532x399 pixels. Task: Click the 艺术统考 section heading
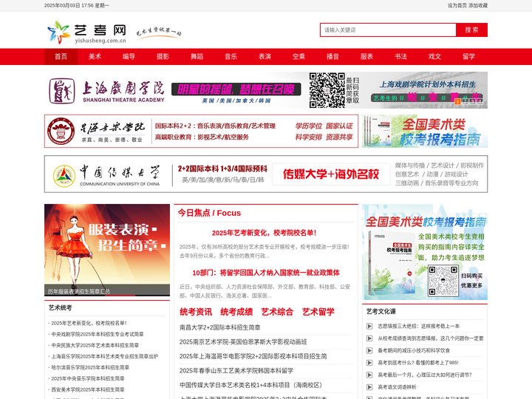click(x=60, y=307)
